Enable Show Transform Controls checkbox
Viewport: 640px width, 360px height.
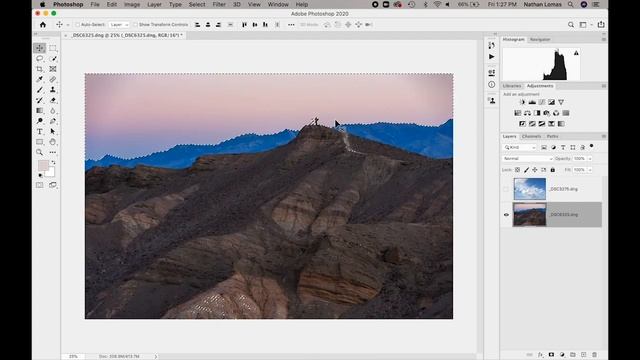coord(136,24)
